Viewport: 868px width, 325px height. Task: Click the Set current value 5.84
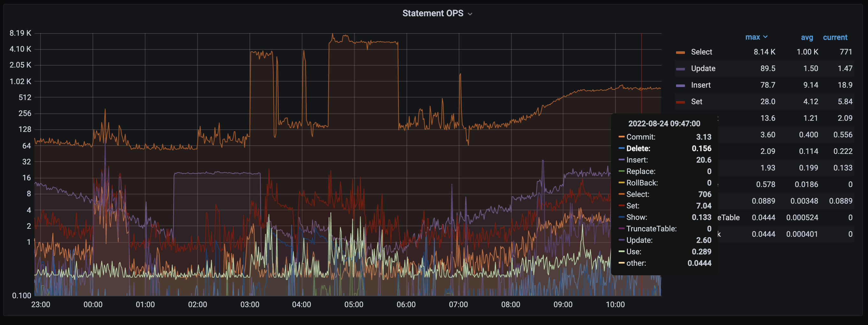[x=845, y=101]
